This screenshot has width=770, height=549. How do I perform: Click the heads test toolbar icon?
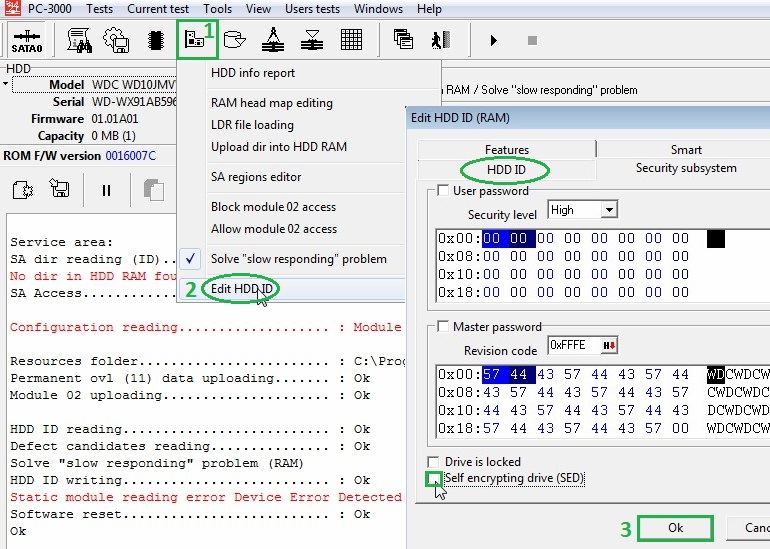click(x=273, y=39)
